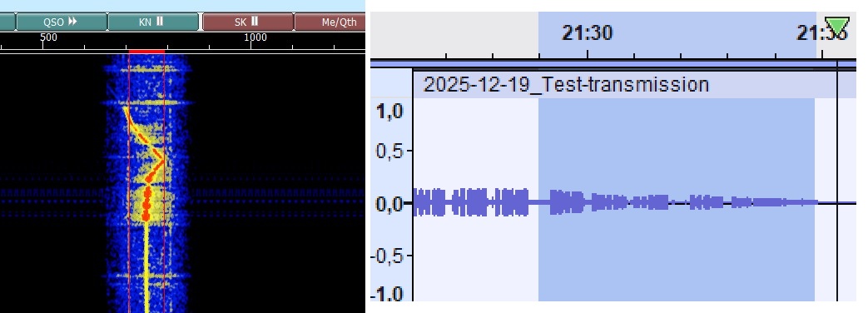
Task: Click the 0,5 label on the amplitude scale
Action: click(389, 151)
